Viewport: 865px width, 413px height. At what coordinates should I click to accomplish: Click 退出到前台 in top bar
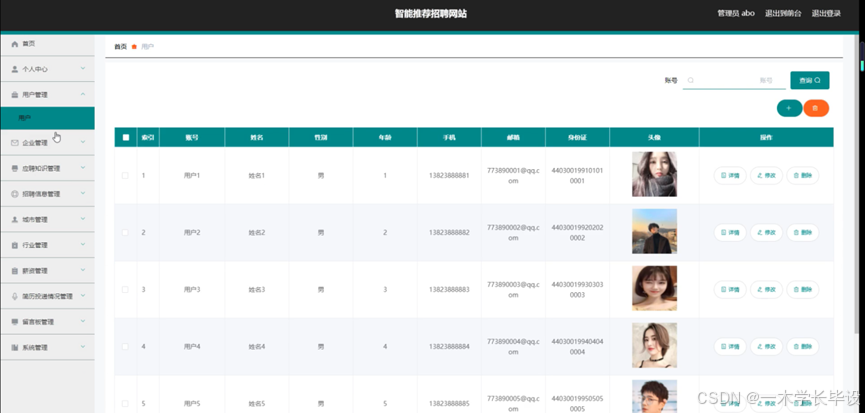[783, 13]
